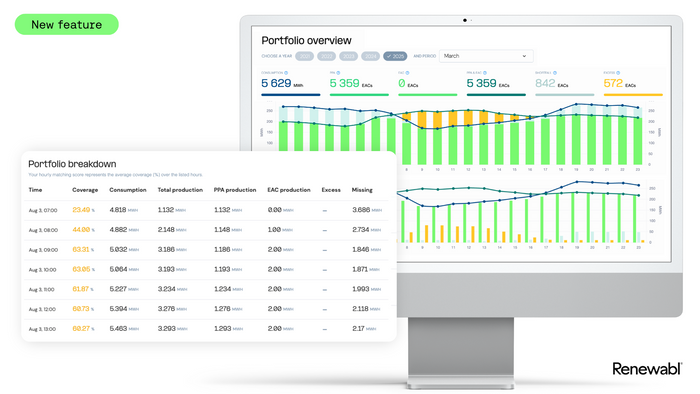Click the Total production column header

[180, 190]
